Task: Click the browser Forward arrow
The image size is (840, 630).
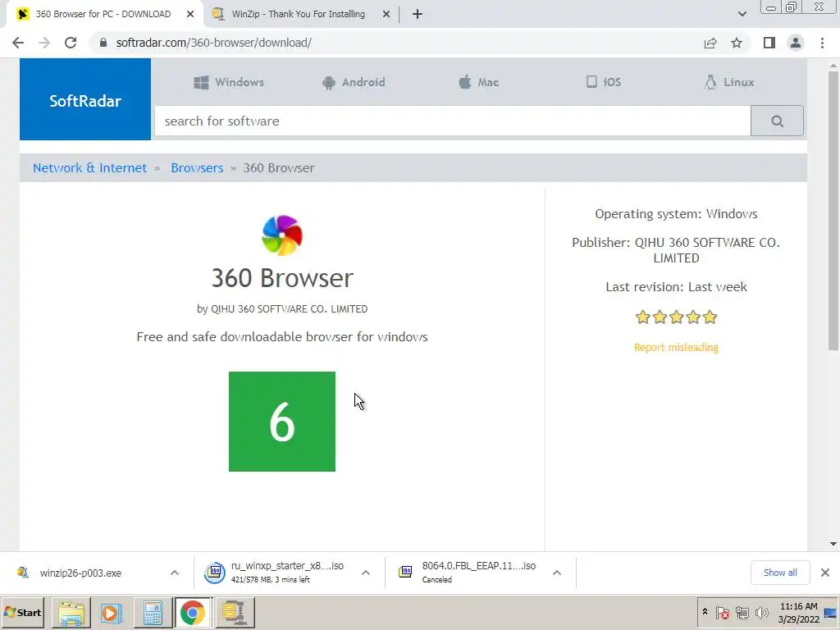Action: 44,43
